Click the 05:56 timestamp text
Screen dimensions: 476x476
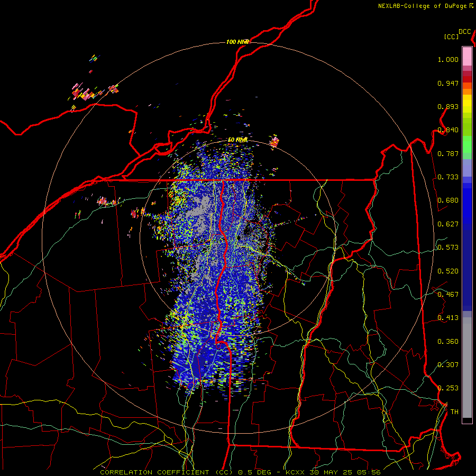tap(369, 472)
